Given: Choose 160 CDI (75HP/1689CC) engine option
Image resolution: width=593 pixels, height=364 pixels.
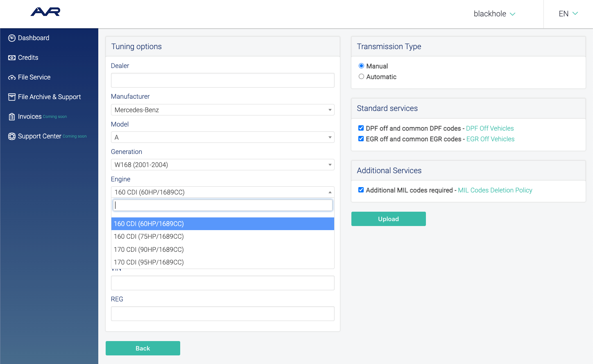Looking at the screenshot, I should (223, 237).
